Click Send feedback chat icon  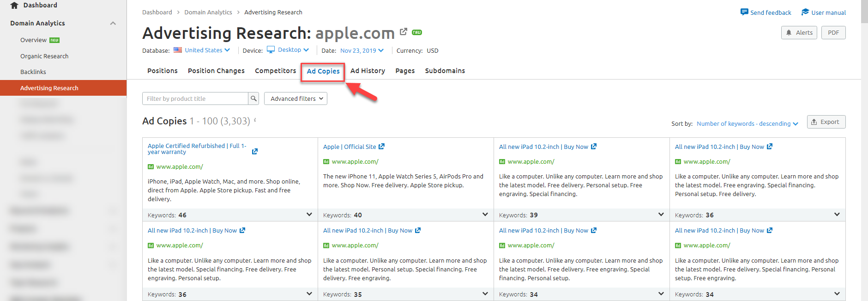point(744,12)
